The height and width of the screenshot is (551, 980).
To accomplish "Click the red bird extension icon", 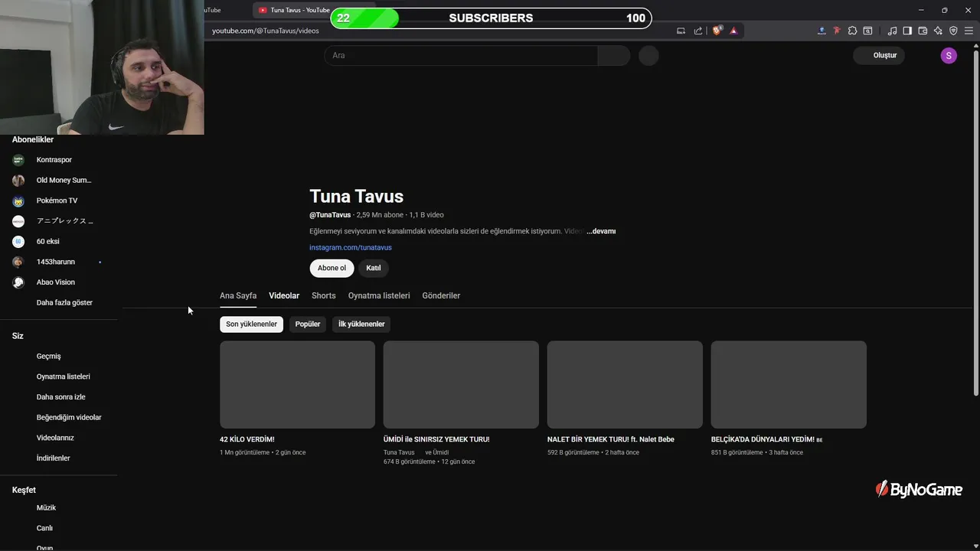I will coord(837,31).
